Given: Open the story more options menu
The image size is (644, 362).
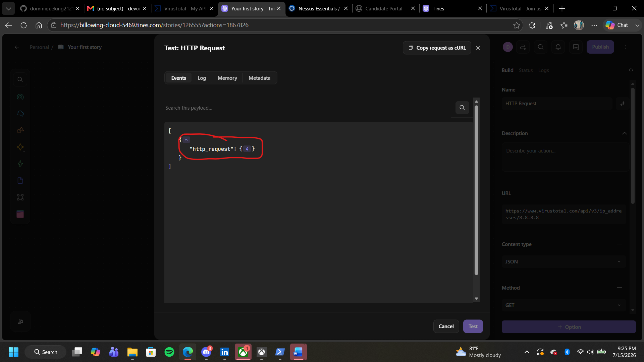Looking at the screenshot, I should pyautogui.click(x=626, y=47).
